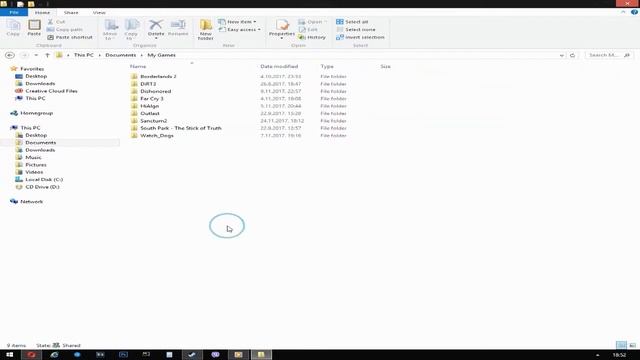Image resolution: width=640 pixels, height=360 pixels.
Task: Click the Up one level arrow
Action: pos(47,55)
